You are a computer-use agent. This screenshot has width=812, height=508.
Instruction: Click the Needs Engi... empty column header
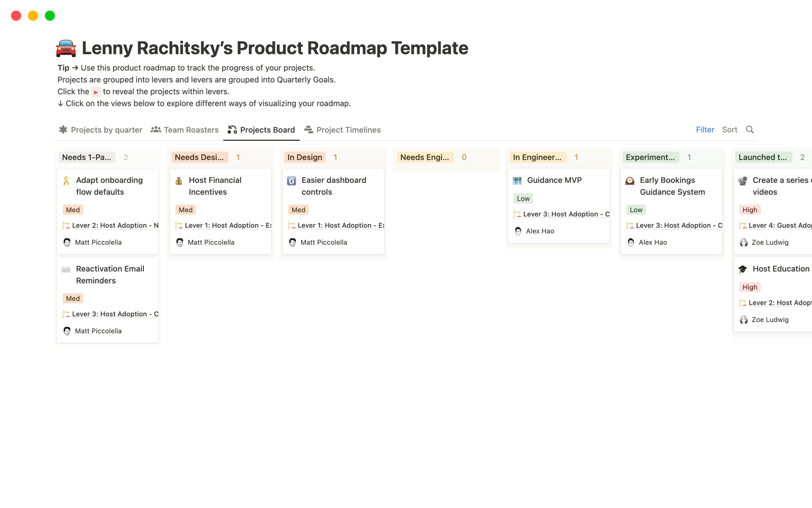click(x=425, y=157)
